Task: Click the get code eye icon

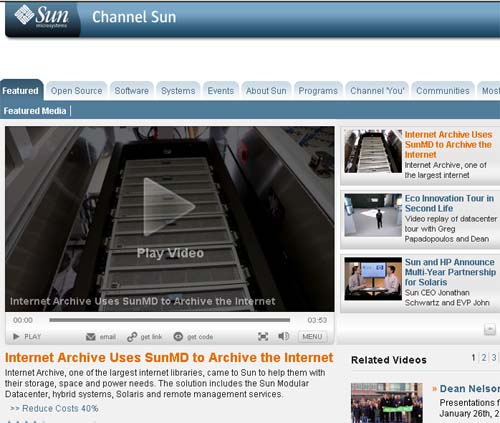Action: [178, 337]
